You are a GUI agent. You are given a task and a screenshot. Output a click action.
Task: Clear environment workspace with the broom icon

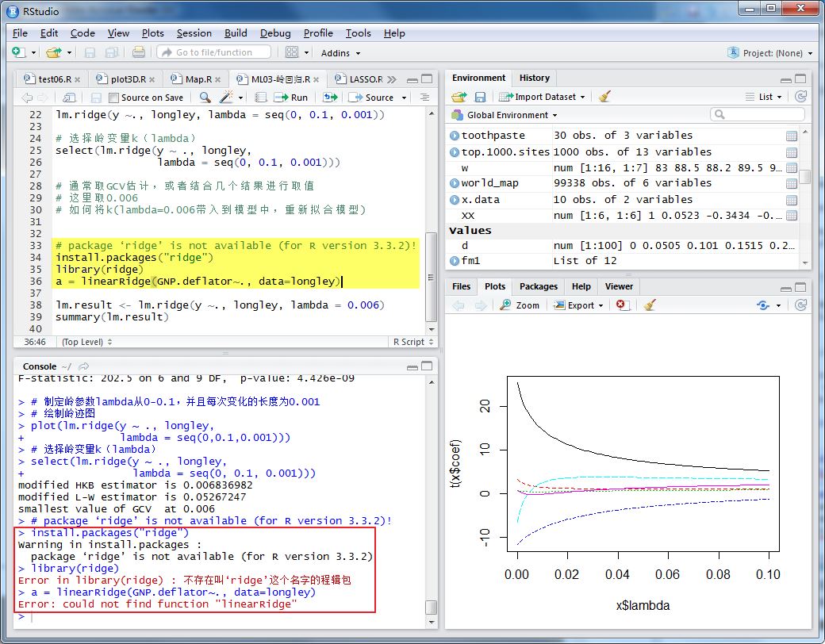coord(605,97)
